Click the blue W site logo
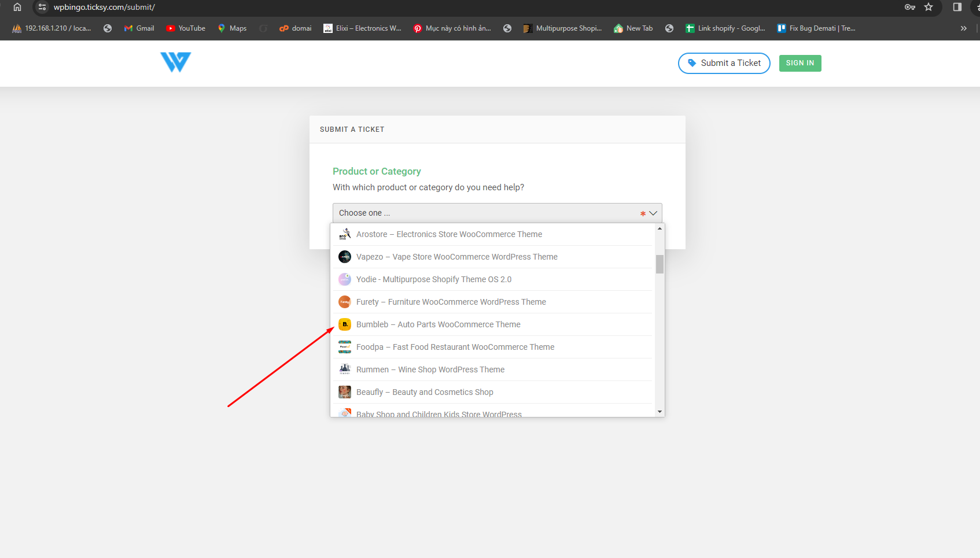This screenshot has width=980, height=558. [175, 62]
